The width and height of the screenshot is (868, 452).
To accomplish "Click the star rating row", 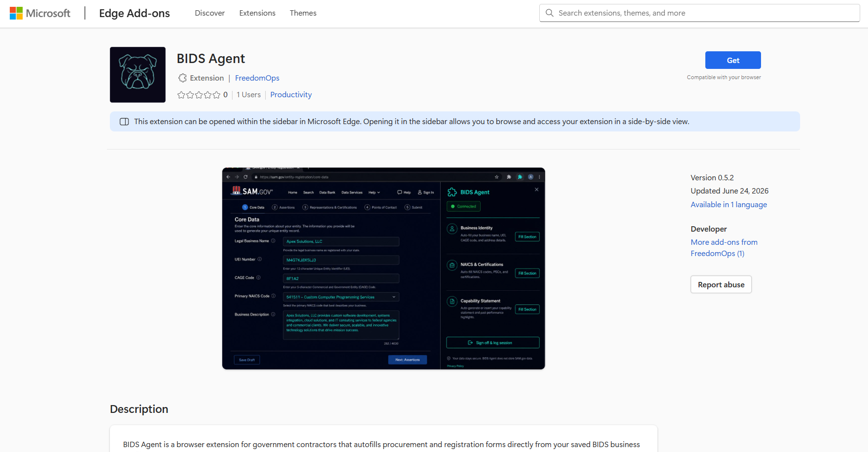I will (199, 95).
